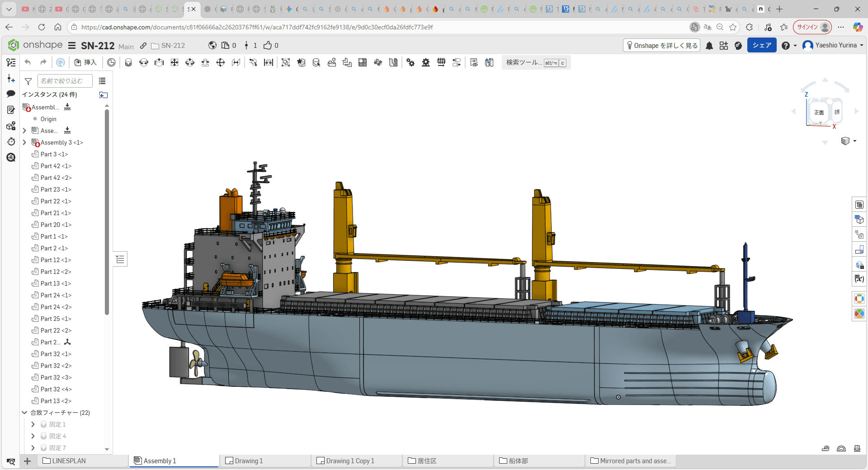
Task: Expand the Asse... subassembly node
Action: [24, 131]
